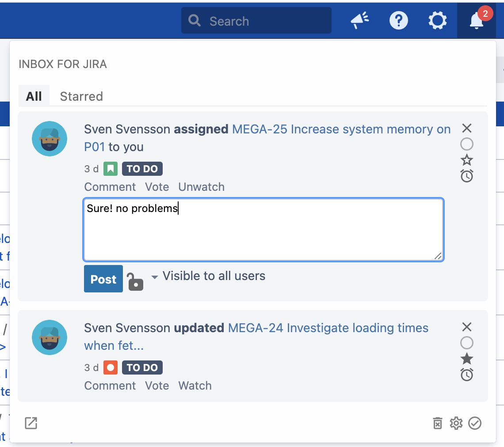Viewport: 504px width, 447px height.
Task: Mark MEGA-24 notification as read circle
Action: (x=467, y=343)
